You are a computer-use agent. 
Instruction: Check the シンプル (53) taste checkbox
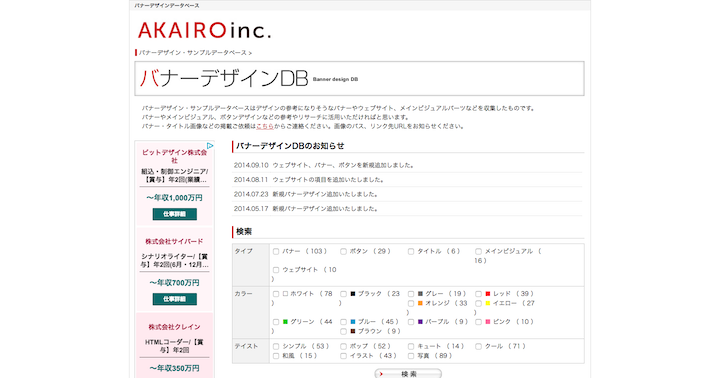click(x=276, y=346)
